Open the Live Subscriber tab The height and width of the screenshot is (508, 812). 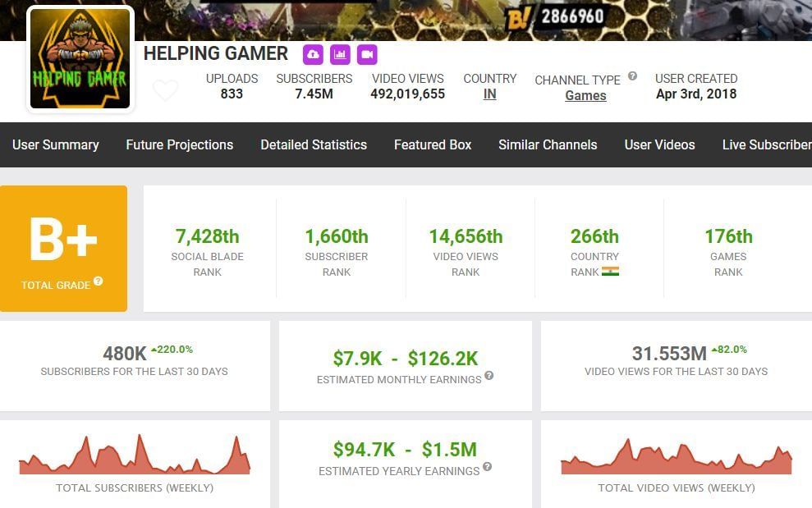point(766,144)
